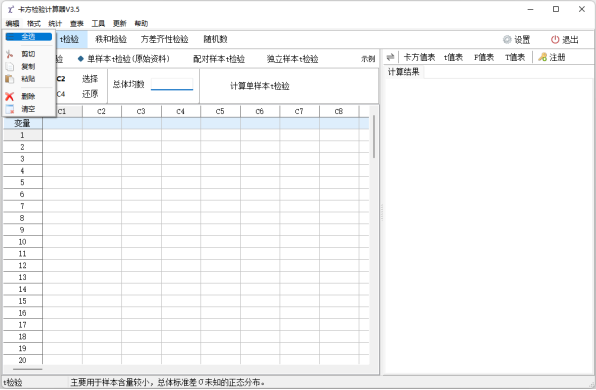The width and height of the screenshot is (596, 390).
Task: Click the 粘贴 (paste) clipboard icon
Action: click(x=10, y=79)
